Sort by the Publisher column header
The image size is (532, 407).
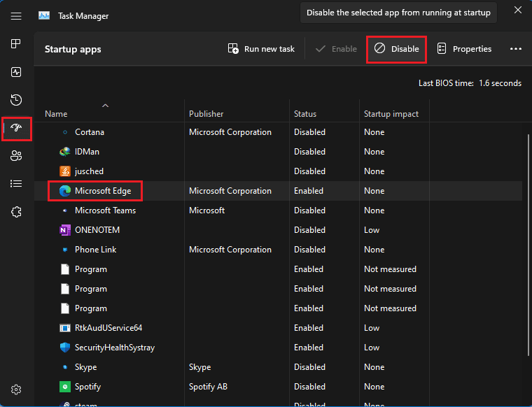coord(206,114)
